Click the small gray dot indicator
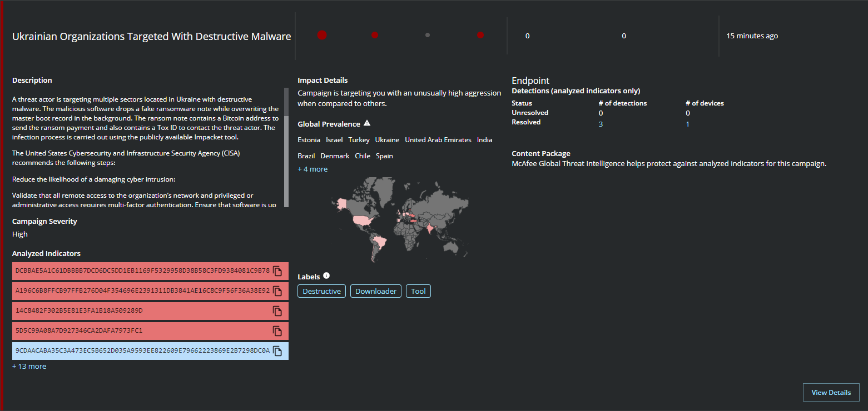The height and width of the screenshot is (411, 868). tap(428, 35)
